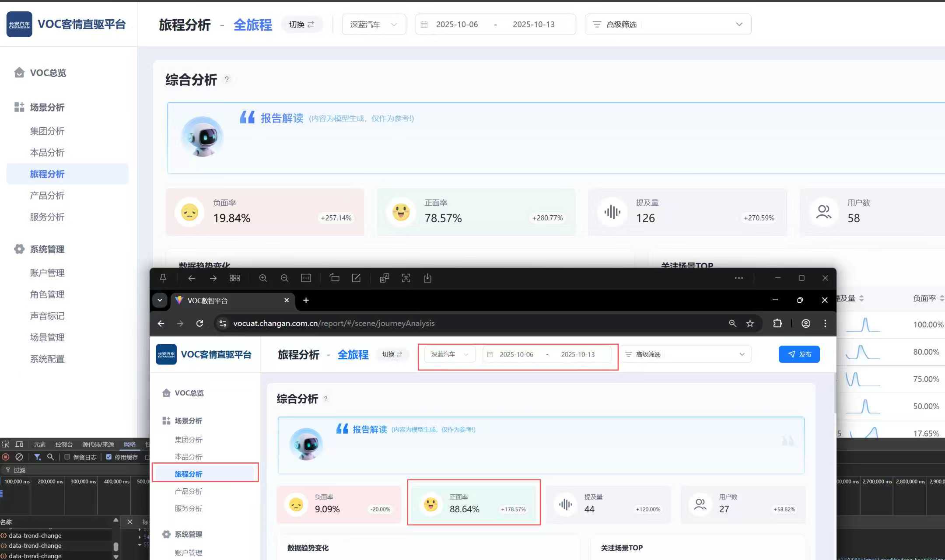Click the save image download icon in viewer
This screenshot has width=945, height=560.
[x=427, y=278]
